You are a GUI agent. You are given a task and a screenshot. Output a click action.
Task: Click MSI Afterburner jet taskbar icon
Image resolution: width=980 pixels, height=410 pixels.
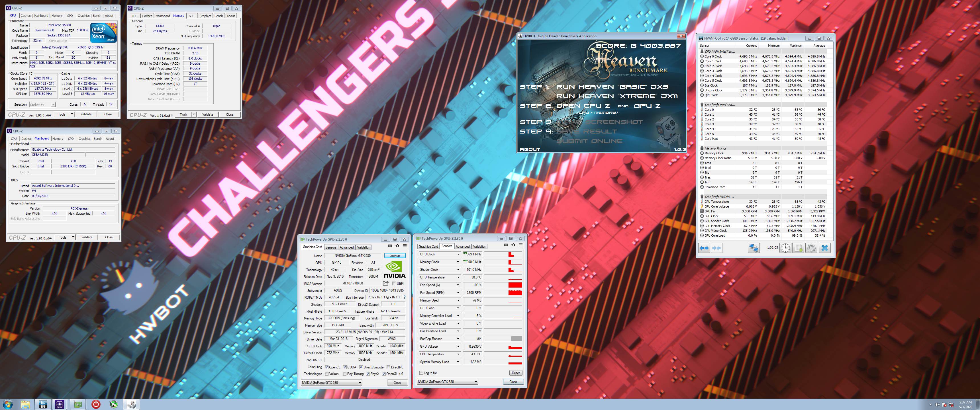click(x=114, y=404)
